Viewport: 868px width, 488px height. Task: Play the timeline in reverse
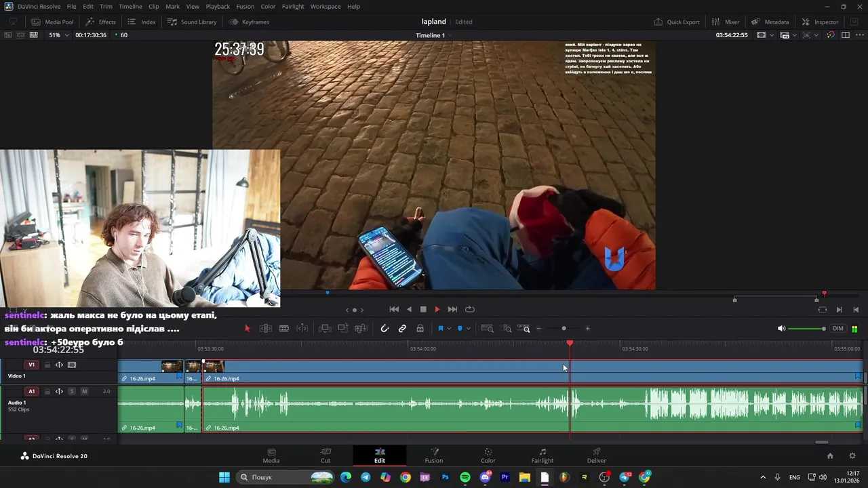point(409,309)
